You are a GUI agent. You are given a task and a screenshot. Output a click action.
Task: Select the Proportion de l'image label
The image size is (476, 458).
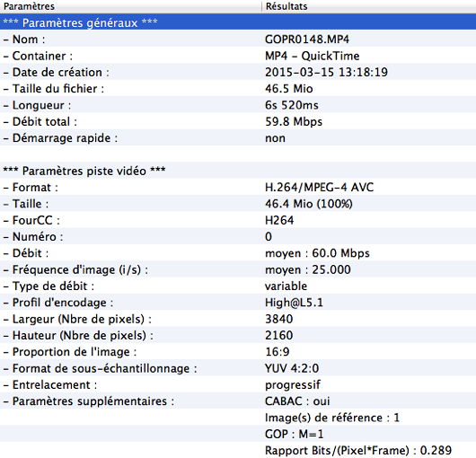pyautogui.click(x=70, y=352)
